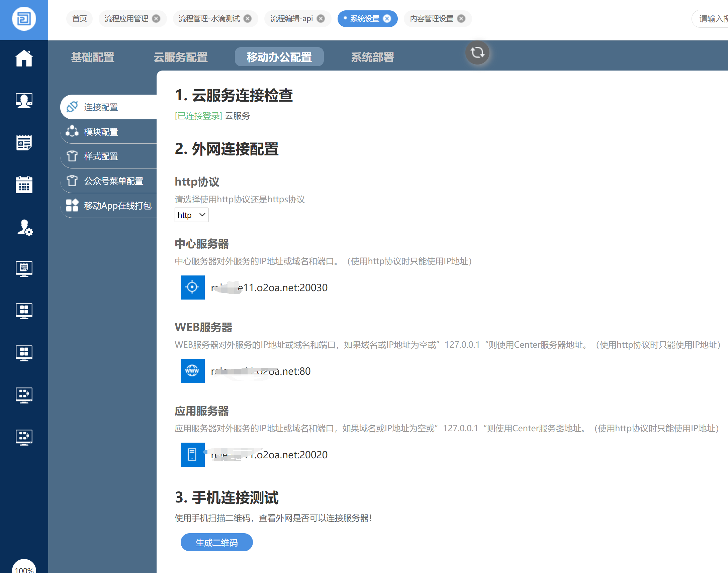Open the calendar icon in sidebar

point(24,185)
